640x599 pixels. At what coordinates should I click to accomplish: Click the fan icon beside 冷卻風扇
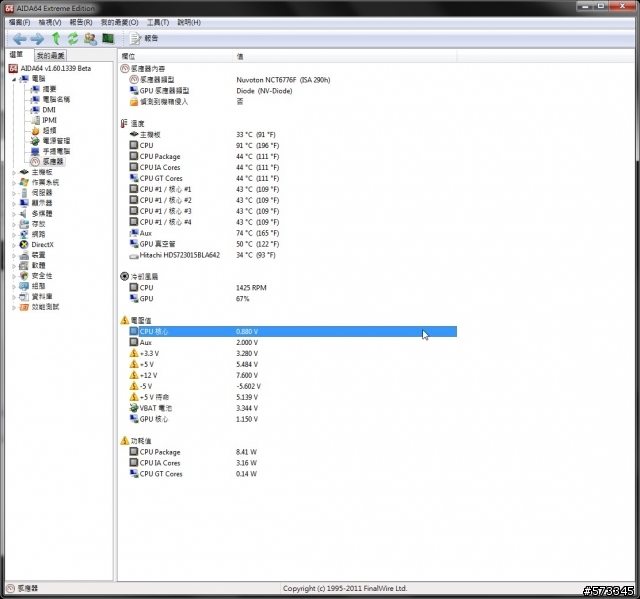pyautogui.click(x=124, y=276)
